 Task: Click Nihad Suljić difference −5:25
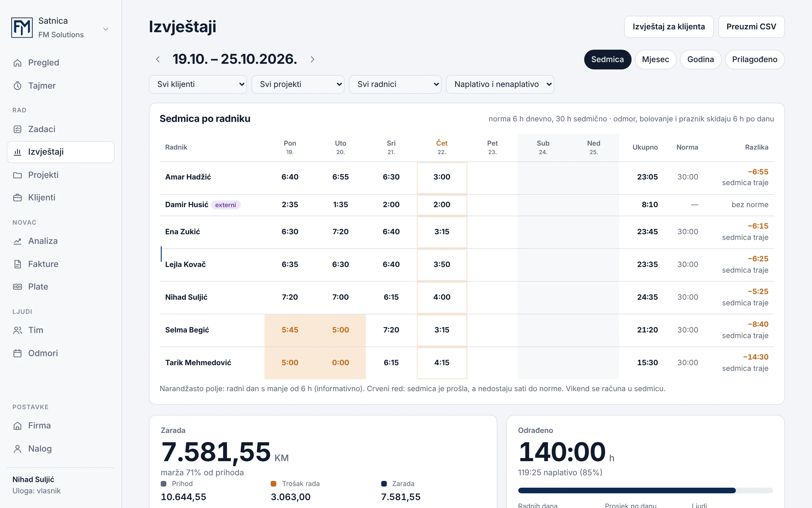pos(758,292)
